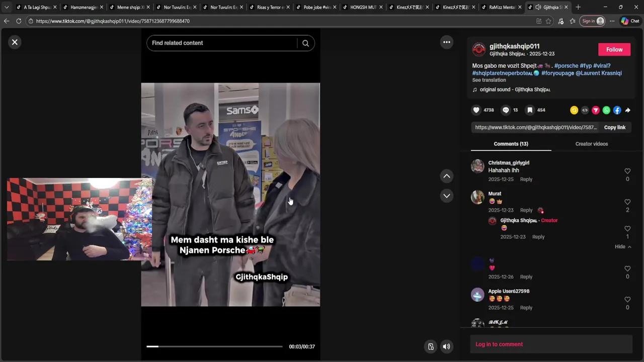Seek on the video progress bar

click(214, 346)
